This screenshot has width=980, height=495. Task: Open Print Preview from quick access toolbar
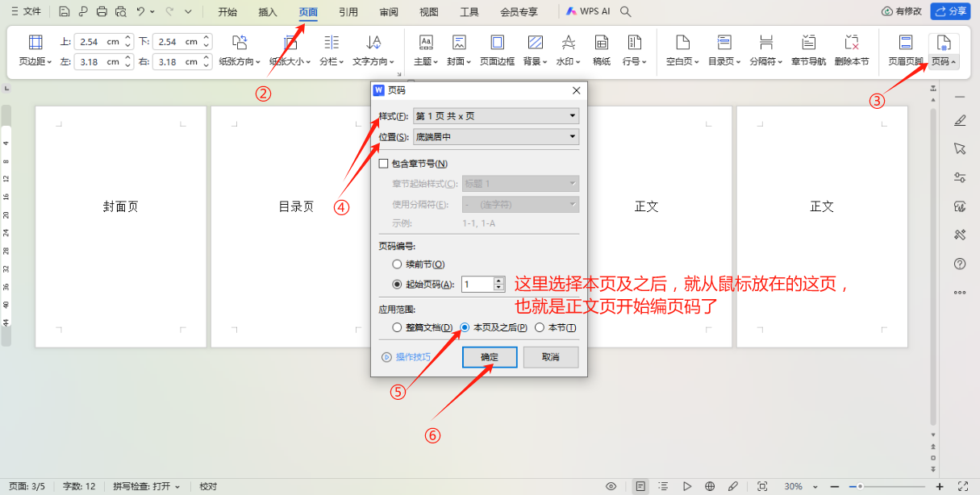[x=120, y=12]
